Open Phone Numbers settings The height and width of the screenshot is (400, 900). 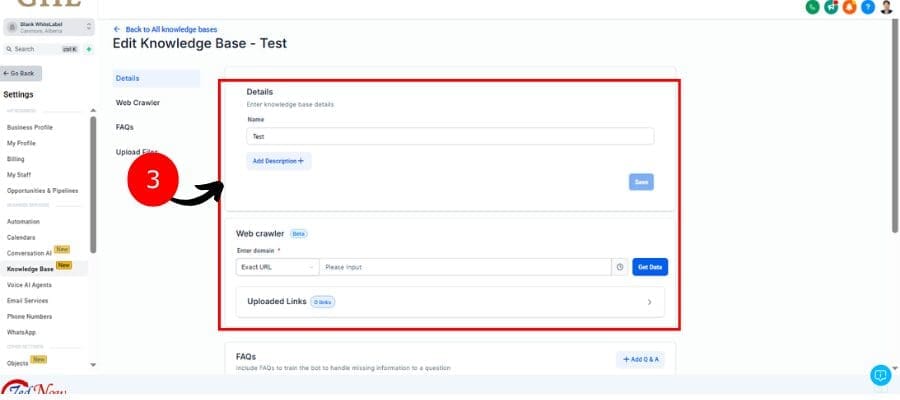pyautogui.click(x=29, y=316)
